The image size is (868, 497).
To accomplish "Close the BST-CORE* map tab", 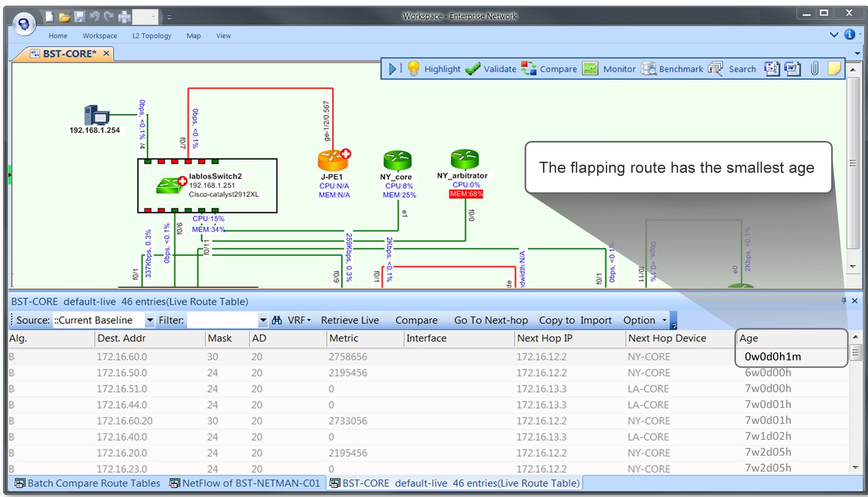I will click(106, 53).
